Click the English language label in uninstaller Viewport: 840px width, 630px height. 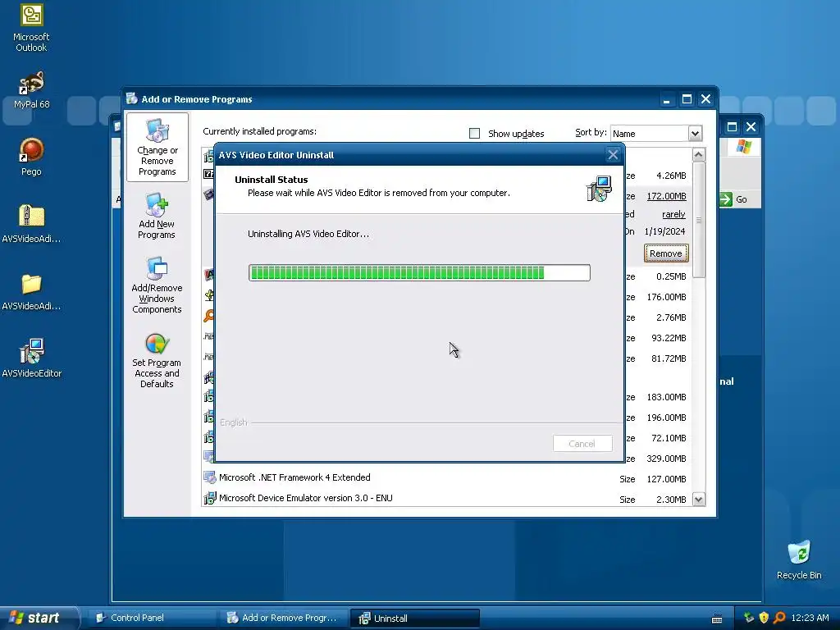[234, 422]
